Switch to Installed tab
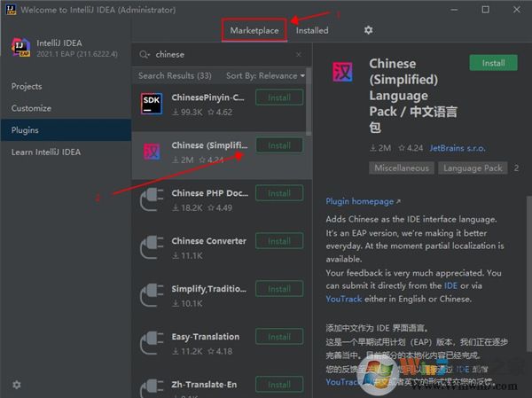Viewport: 532px width, 398px height. [x=312, y=30]
